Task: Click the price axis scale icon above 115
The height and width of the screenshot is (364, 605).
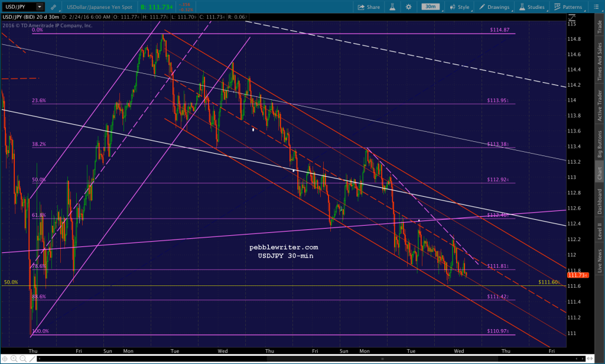Action: (571, 17)
